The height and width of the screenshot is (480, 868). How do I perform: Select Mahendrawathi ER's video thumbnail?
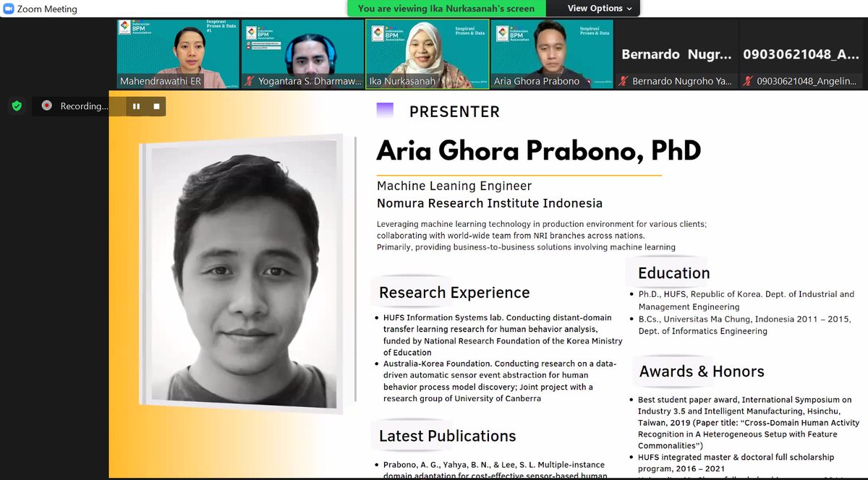pos(178,54)
